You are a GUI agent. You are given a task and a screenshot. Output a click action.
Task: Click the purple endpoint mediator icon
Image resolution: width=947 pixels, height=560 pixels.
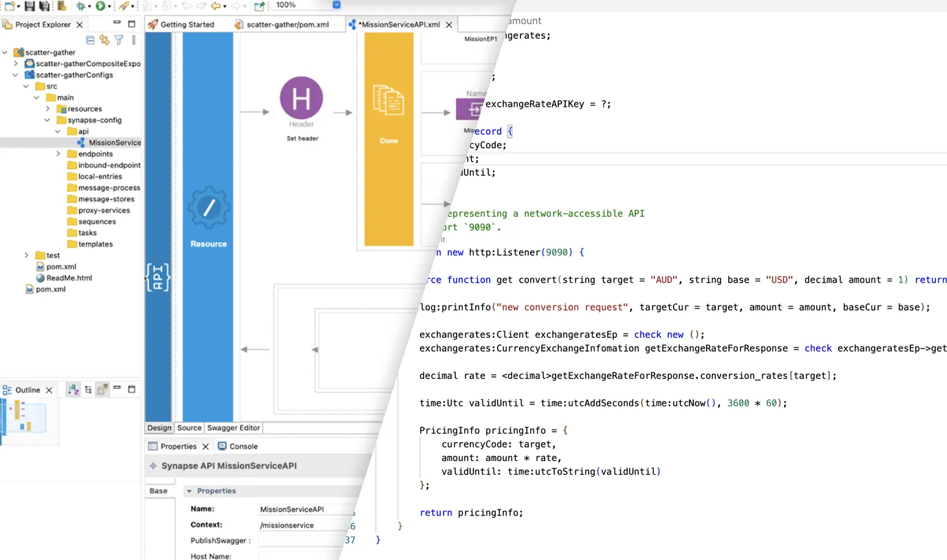pos(470,109)
